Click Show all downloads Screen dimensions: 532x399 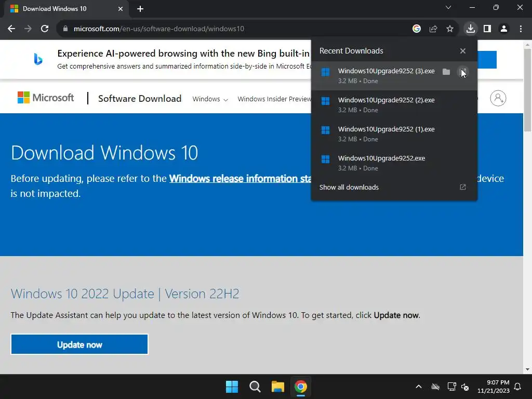tap(349, 187)
